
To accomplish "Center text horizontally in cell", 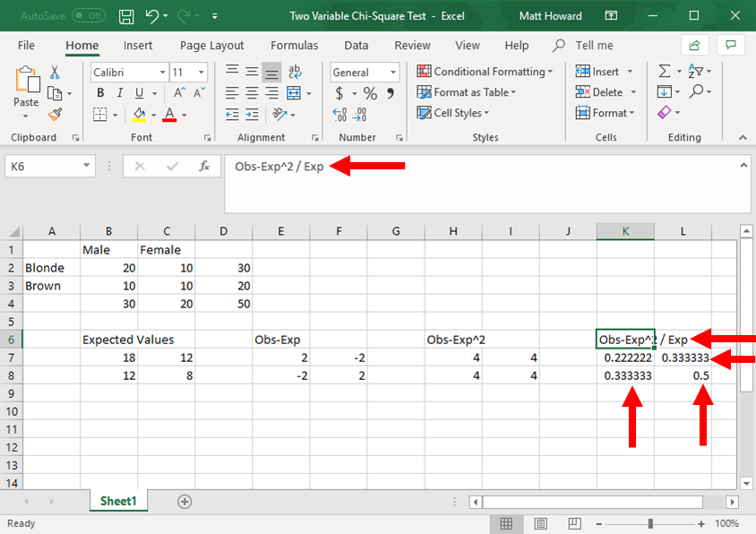I will point(252,93).
